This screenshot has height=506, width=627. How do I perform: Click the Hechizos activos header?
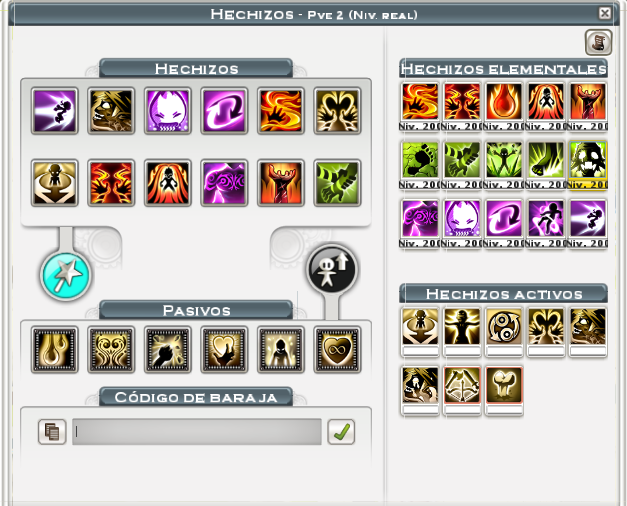[x=504, y=294]
